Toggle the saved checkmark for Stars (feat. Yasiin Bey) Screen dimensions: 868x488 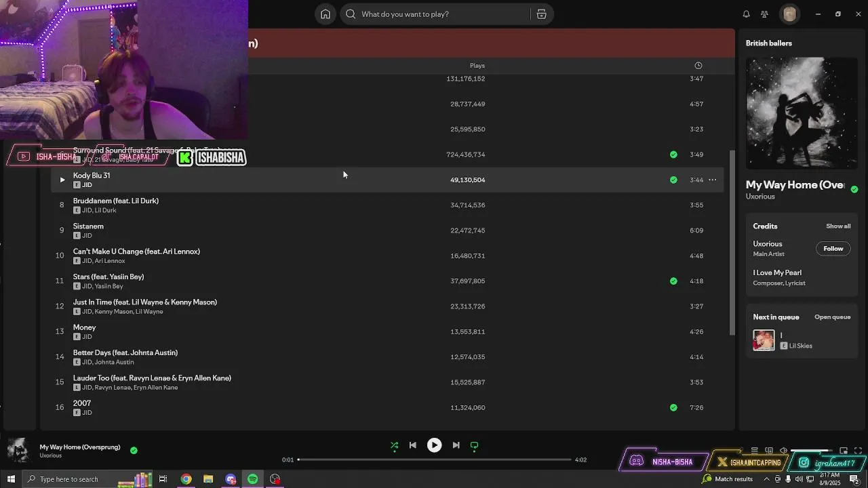click(x=673, y=281)
